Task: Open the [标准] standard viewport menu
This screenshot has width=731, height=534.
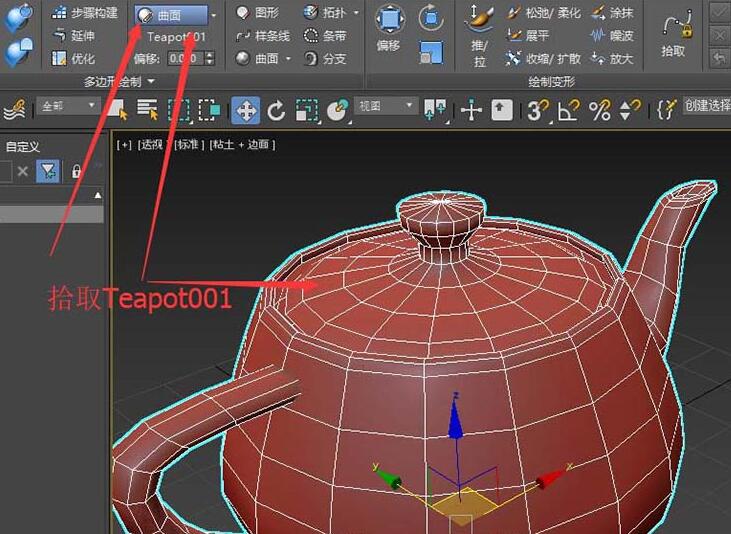Action: tap(189, 145)
